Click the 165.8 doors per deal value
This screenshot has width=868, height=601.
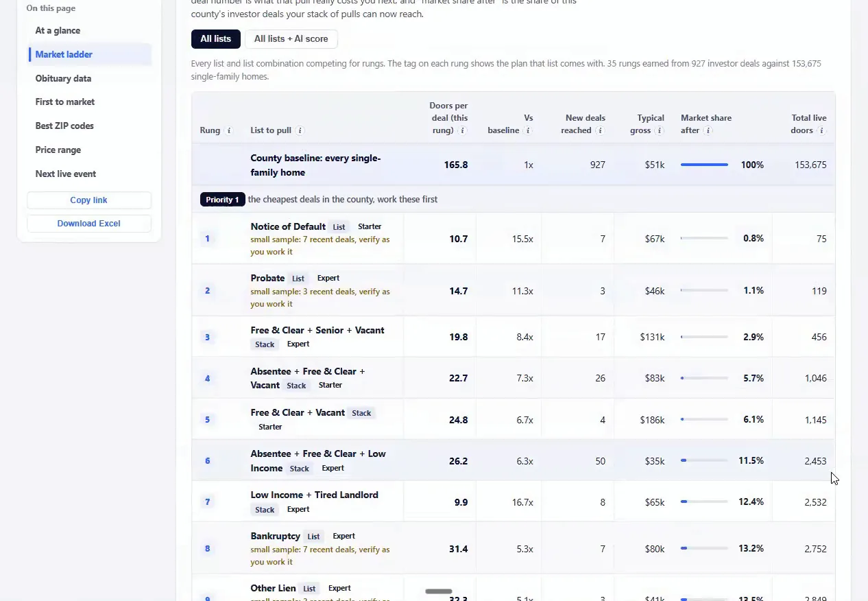point(456,165)
